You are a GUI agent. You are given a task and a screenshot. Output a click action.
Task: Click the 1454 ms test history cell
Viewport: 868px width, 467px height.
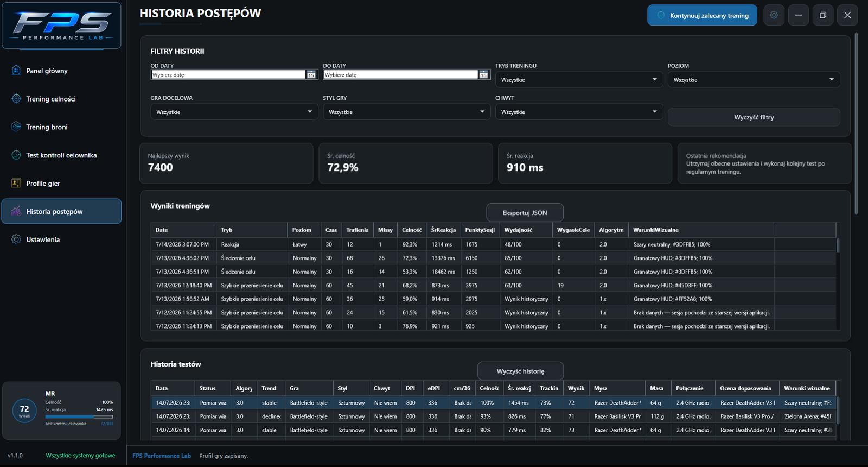point(518,403)
